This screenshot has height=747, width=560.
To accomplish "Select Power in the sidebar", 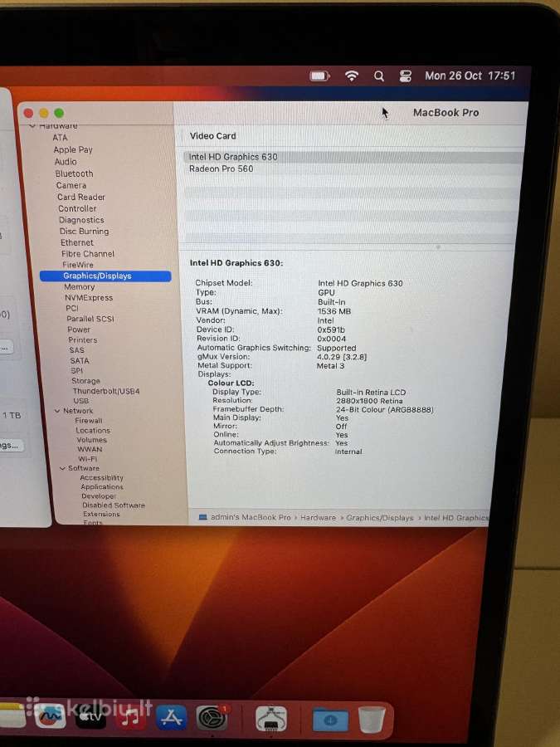I will (x=79, y=330).
